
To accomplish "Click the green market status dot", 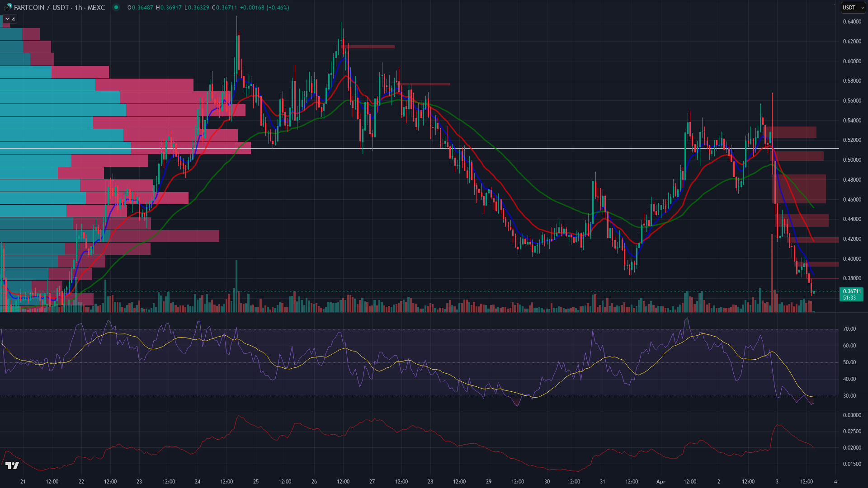I will (x=116, y=7).
